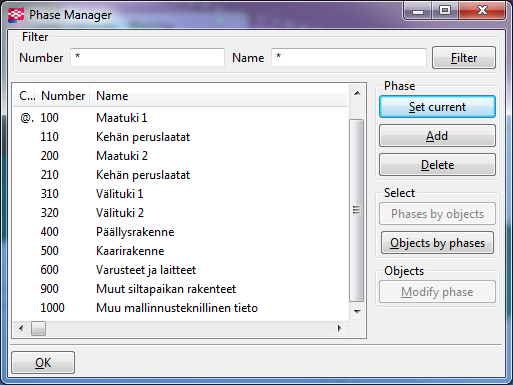Image resolution: width=513 pixels, height=385 pixels.
Task: Click the horizontal scrollbar right arrow
Action: pos(340,328)
